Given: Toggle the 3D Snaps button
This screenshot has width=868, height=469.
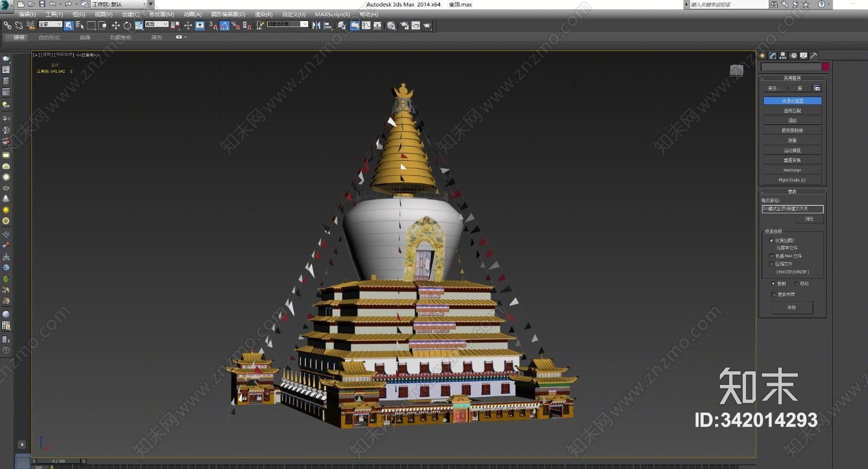Looking at the screenshot, I should coord(213,25).
